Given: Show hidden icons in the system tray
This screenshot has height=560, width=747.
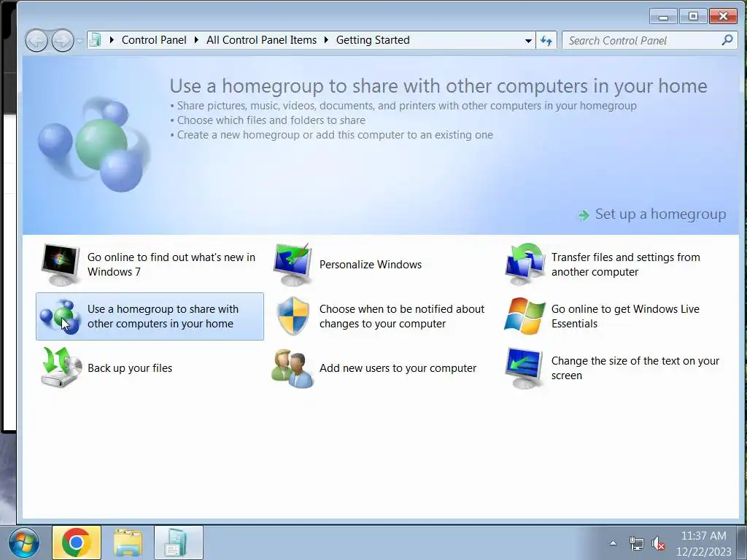Looking at the screenshot, I should pyautogui.click(x=613, y=542).
